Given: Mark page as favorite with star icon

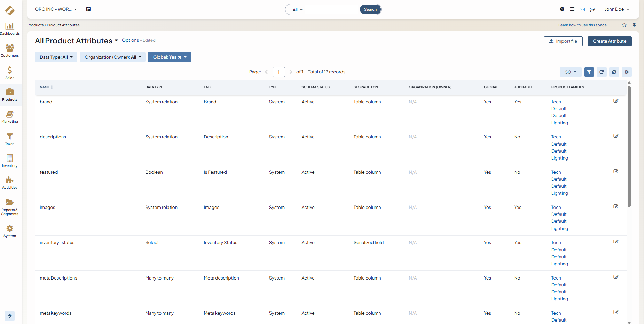Looking at the screenshot, I should tap(624, 25).
